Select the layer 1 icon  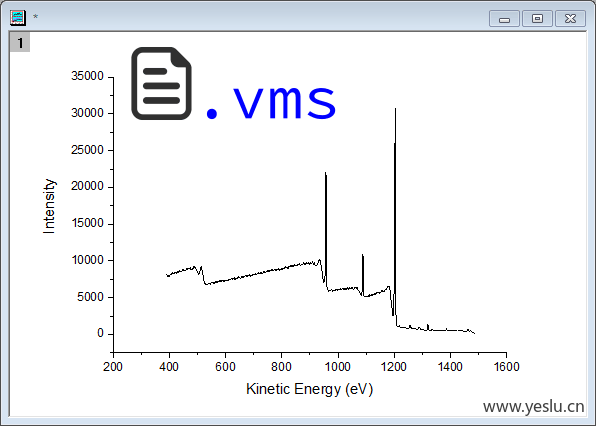click(x=20, y=42)
